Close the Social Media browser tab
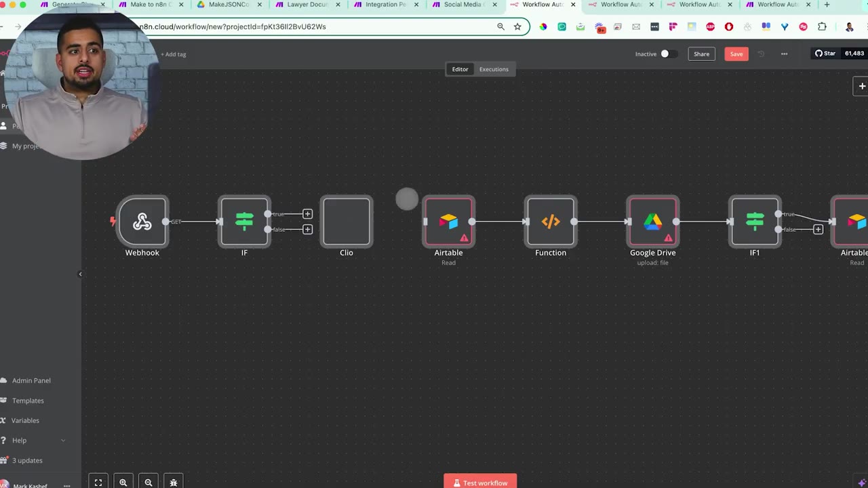The width and height of the screenshot is (868, 488). coord(494,5)
